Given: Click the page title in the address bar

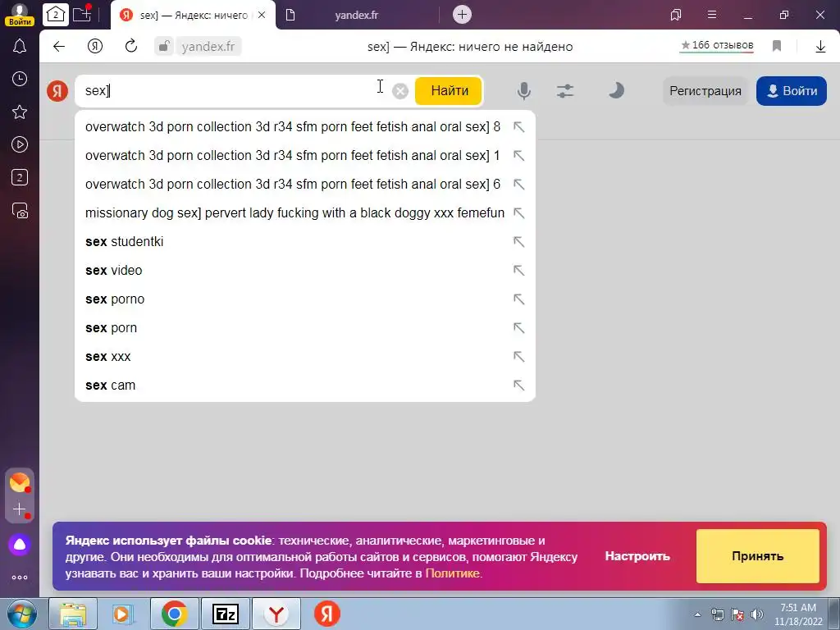Looking at the screenshot, I should (470, 47).
